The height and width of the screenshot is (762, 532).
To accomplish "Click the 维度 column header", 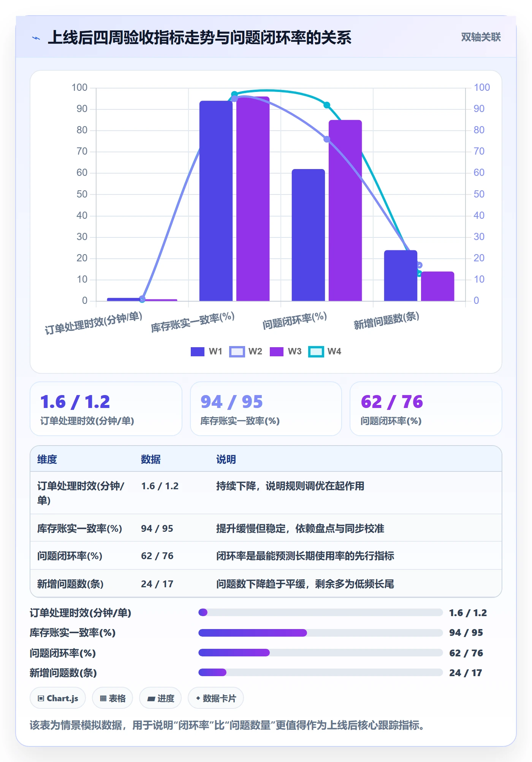I will coord(47,459).
